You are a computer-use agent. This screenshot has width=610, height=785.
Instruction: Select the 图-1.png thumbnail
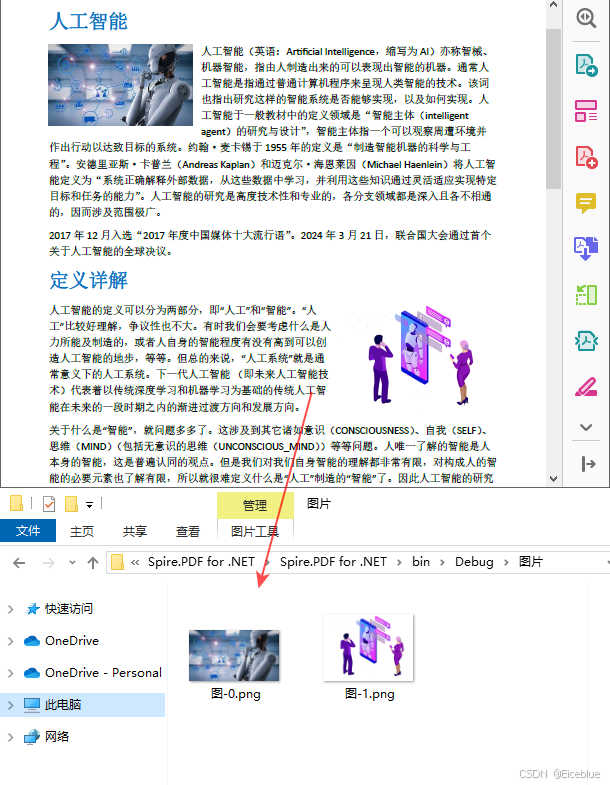[x=369, y=648]
